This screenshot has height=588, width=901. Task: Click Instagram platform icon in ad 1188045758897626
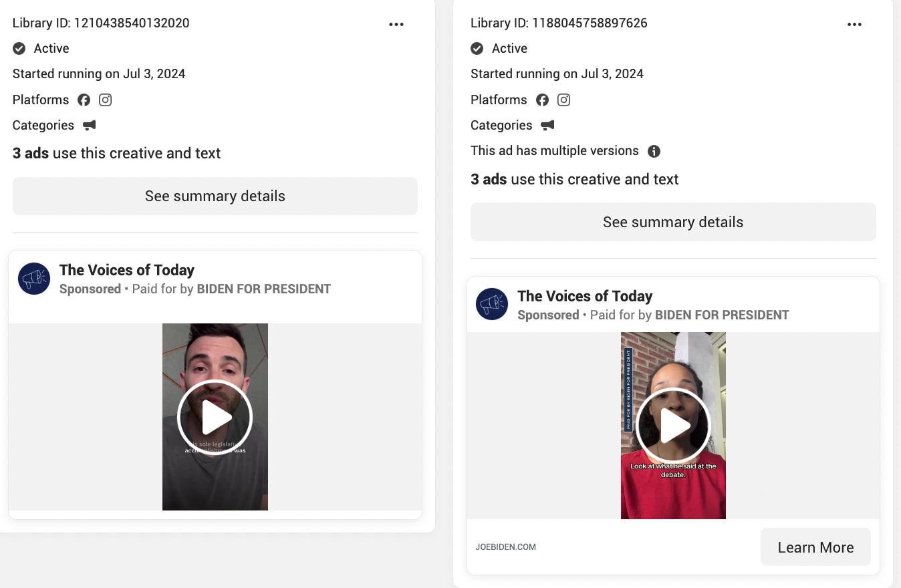tap(563, 100)
